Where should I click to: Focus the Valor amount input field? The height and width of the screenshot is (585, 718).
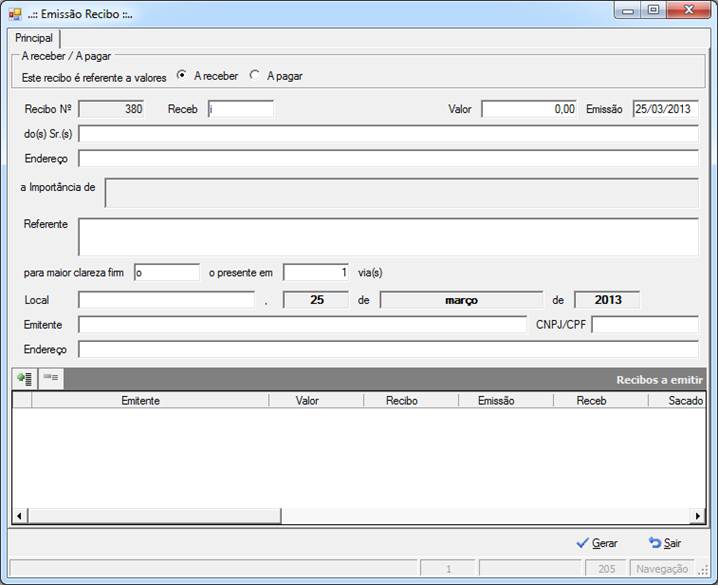tap(529, 109)
